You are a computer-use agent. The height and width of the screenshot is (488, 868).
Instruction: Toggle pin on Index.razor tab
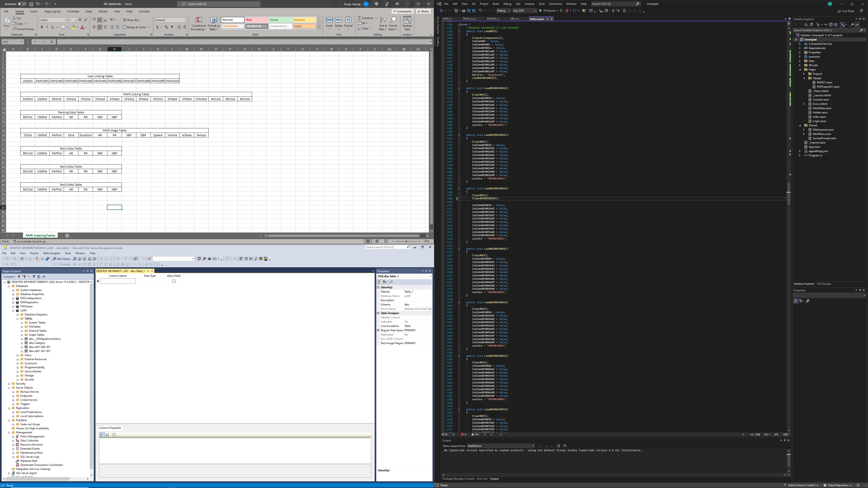pos(547,19)
